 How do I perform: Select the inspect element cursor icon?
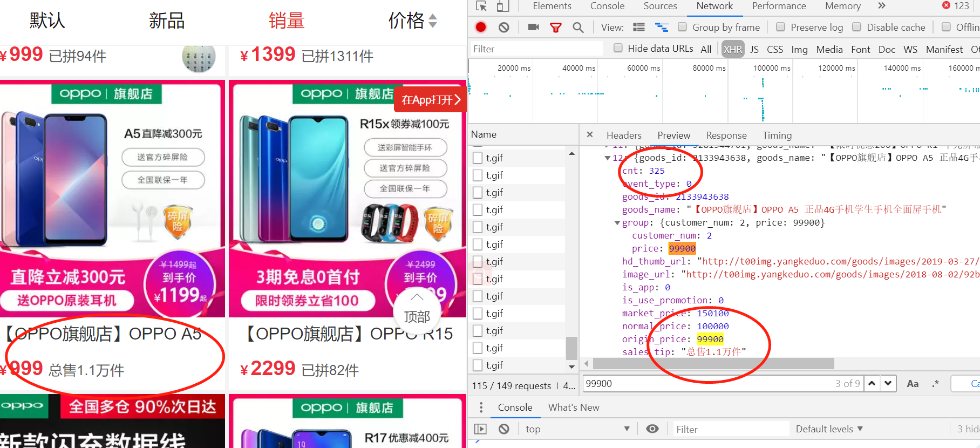(x=481, y=6)
